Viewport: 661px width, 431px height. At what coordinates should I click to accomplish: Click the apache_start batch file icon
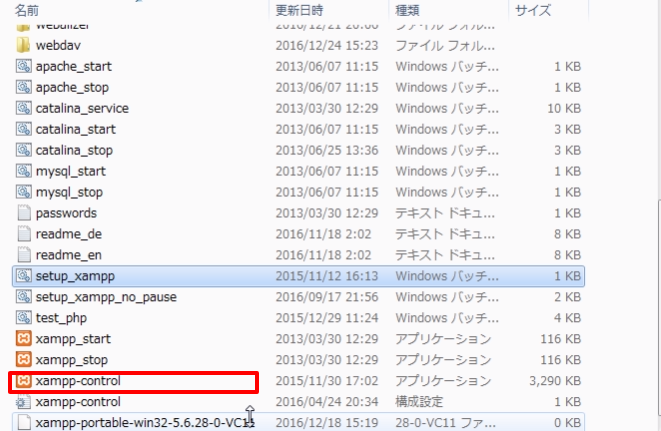coord(24,66)
